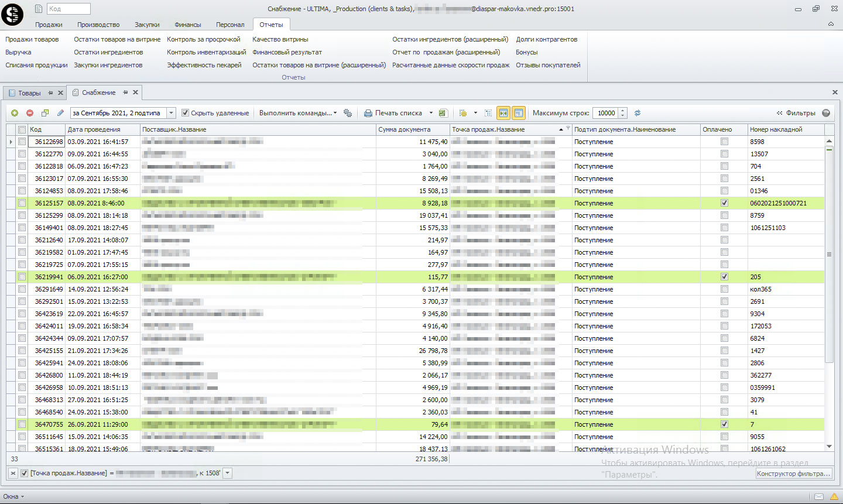The image size is (843, 504).
Task: Toggle the best-fit column width icon
Action: click(x=503, y=113)
